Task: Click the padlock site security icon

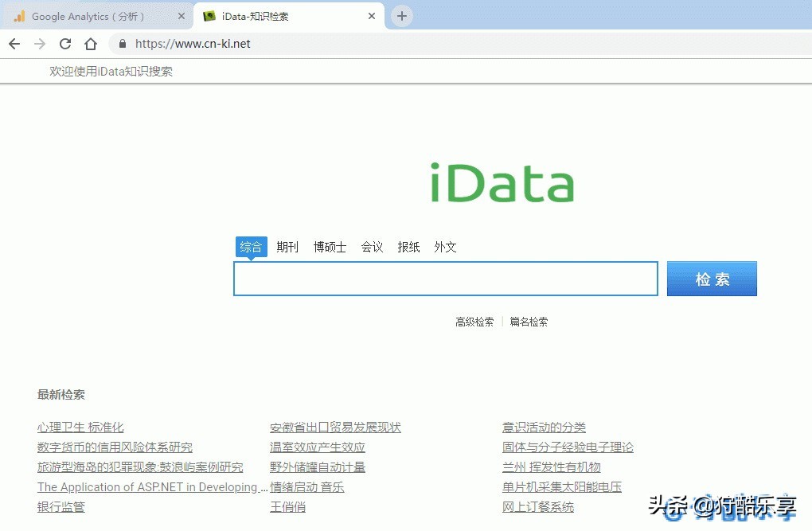Action: [x=123, y=44]
